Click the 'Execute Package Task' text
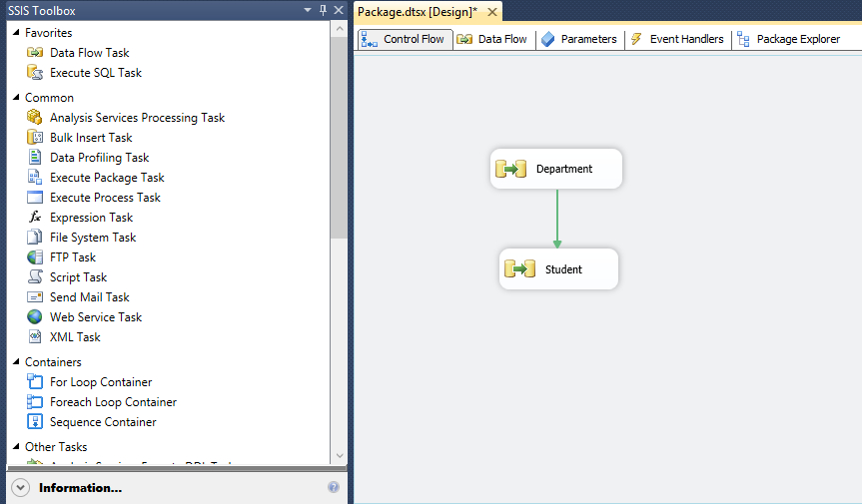Screen dimensions: 862x504 107,178
